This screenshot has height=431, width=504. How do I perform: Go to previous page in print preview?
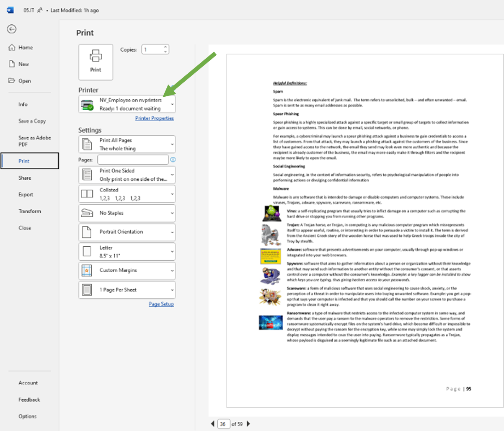click(x=212, y=423)
